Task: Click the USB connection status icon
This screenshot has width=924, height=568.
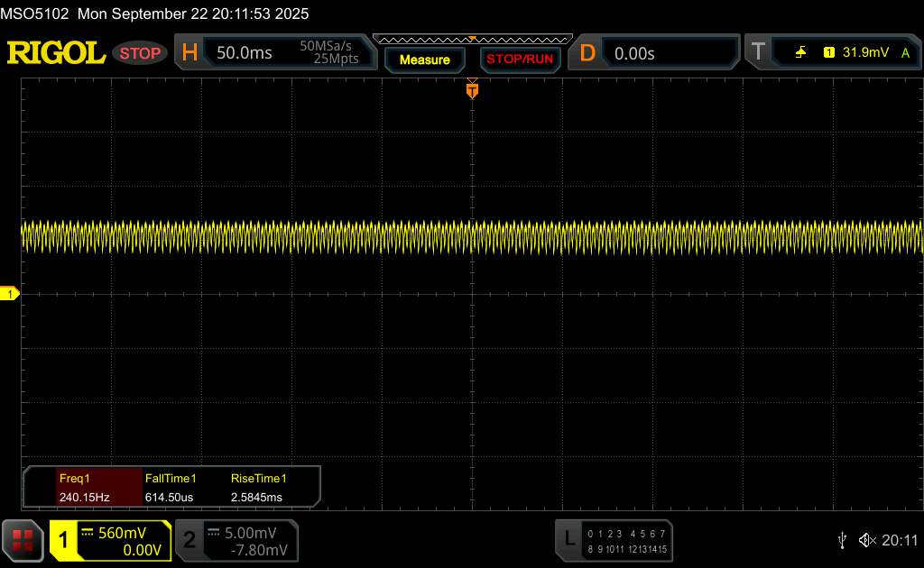Action: [x=842, y=539]
